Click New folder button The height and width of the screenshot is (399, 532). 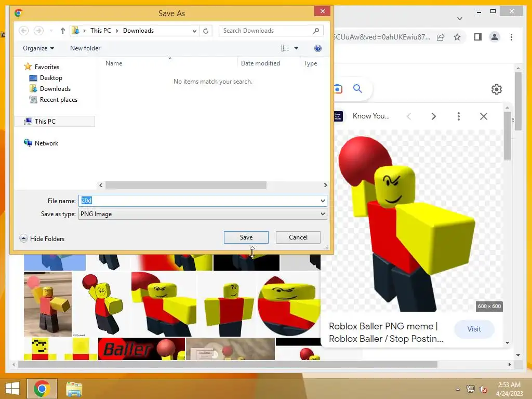[x=85, y=48]
